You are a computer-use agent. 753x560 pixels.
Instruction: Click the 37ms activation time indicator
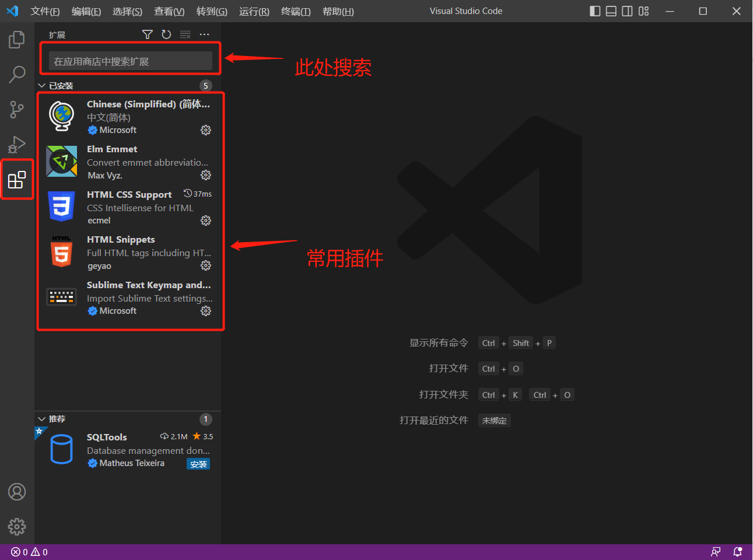[x=198, y=194]
